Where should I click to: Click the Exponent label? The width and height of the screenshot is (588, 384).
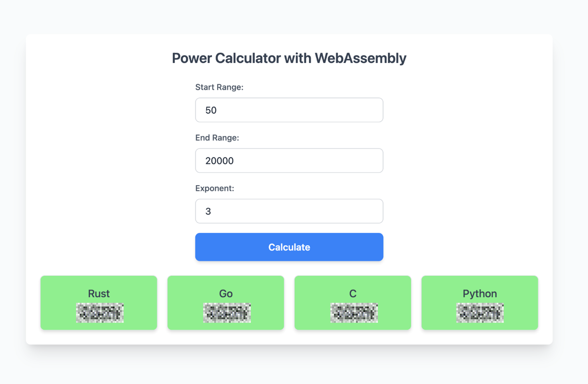pos(215,188)
